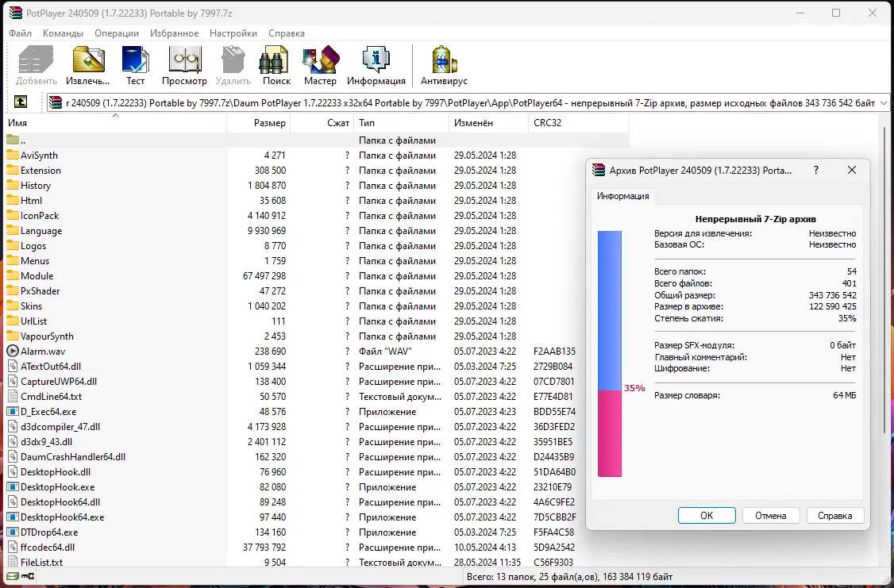The height and width of the screenshot is (588, 894).
Task: Sort files by Размер column header
Action: click(259, 122)
